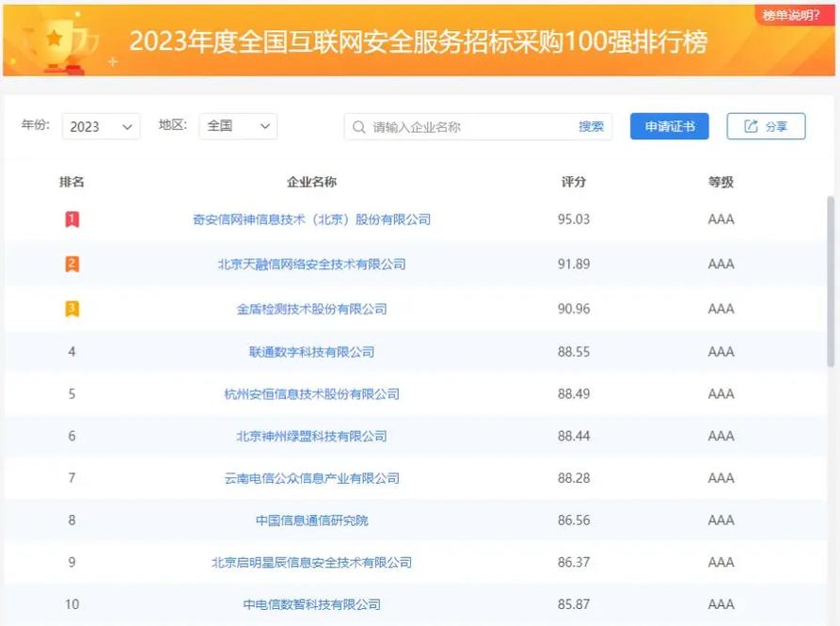This screenshot has width=840, height=626.
Task: Click the 等级 column header
Action: pos(721,183)
